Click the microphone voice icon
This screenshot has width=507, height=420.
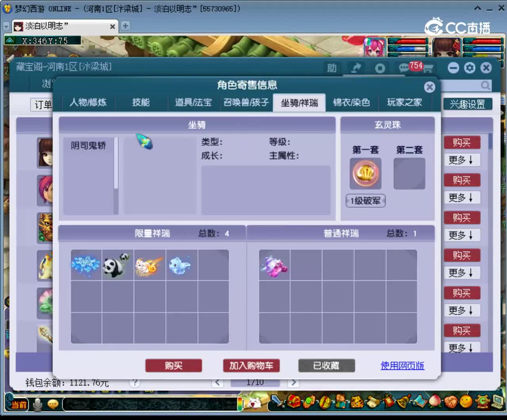38,404
